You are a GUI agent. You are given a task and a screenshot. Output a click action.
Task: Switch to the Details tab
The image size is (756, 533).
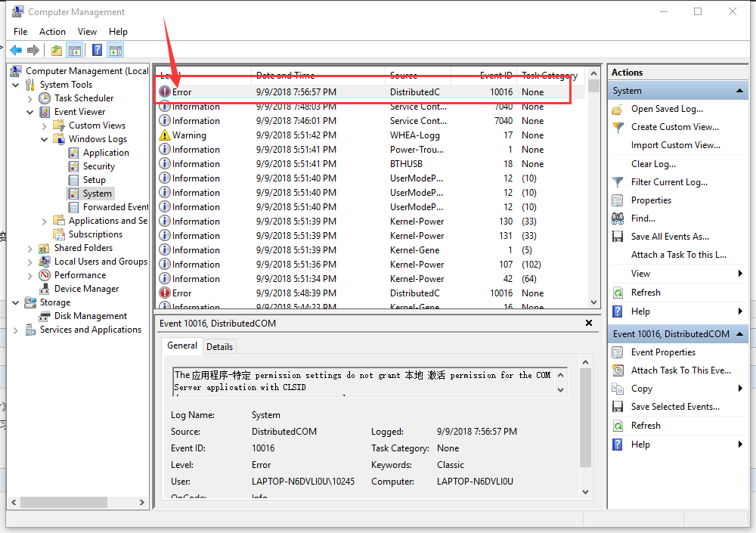coord(219,346)
